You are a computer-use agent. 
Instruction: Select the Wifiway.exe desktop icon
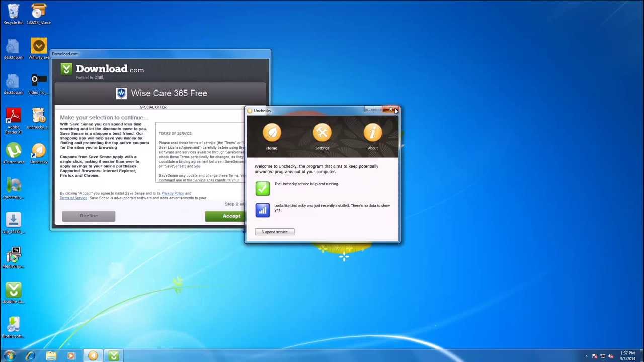pyautogui.click(x=39, y=49)
